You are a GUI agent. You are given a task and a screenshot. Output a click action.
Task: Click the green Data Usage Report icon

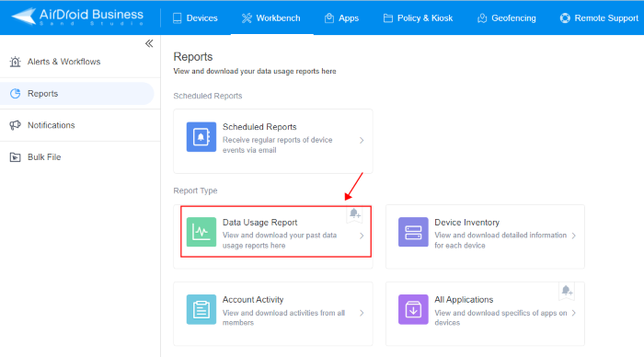point(201,232)
